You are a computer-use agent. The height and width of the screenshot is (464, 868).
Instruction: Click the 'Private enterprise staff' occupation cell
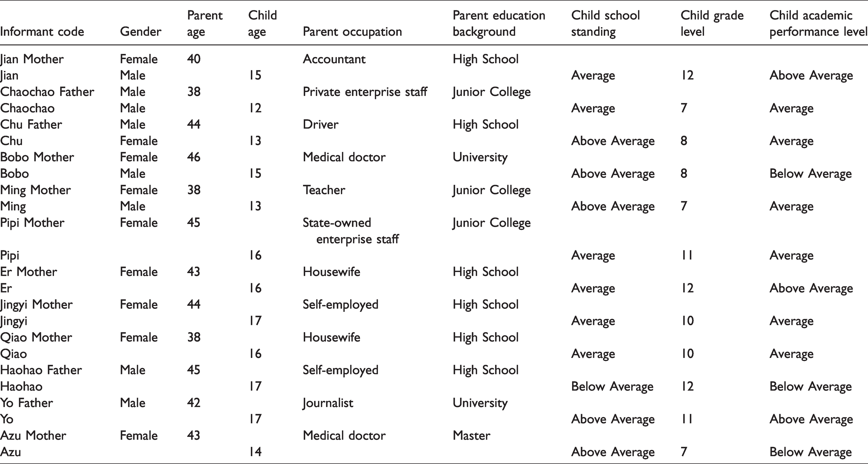pos(365,92)
